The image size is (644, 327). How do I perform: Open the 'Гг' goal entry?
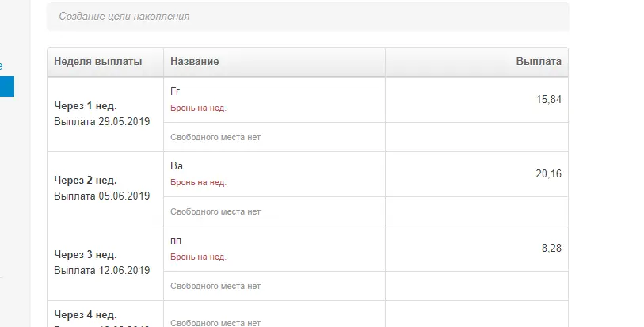pyautogui.click(x=175, y=91)
